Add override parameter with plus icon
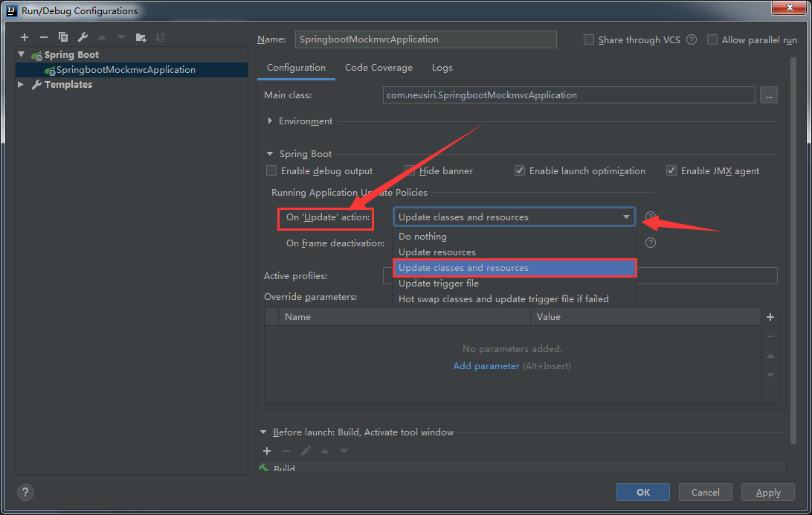This screenshot has width=812, height=515. (x=770, y=317)
